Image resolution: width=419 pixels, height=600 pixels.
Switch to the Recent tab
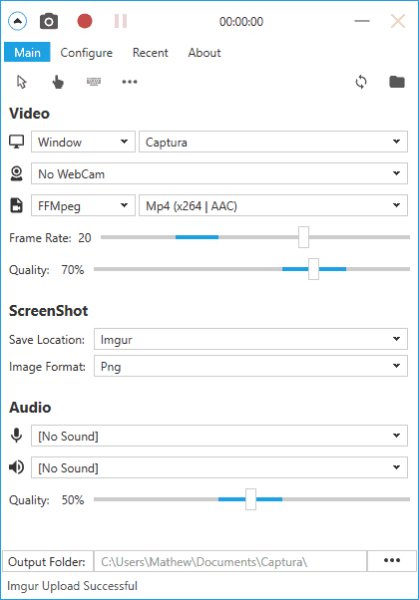pyautogui.click(x=150, y=52)
